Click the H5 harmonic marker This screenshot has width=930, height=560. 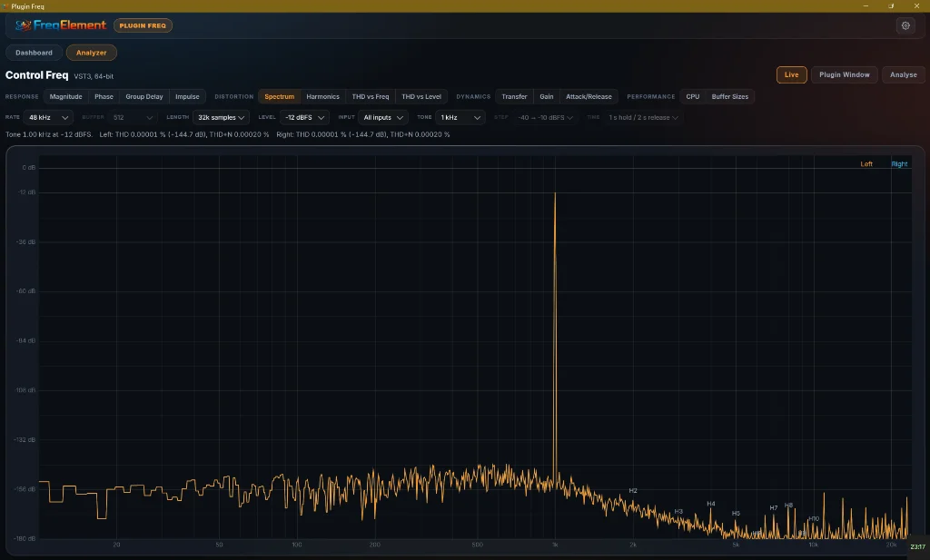point(736,513)
